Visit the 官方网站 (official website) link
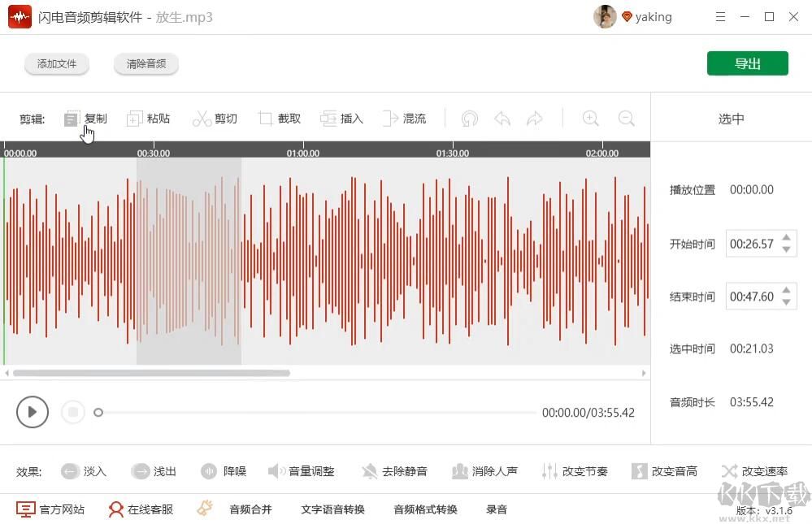 click(x=50, y=509)
